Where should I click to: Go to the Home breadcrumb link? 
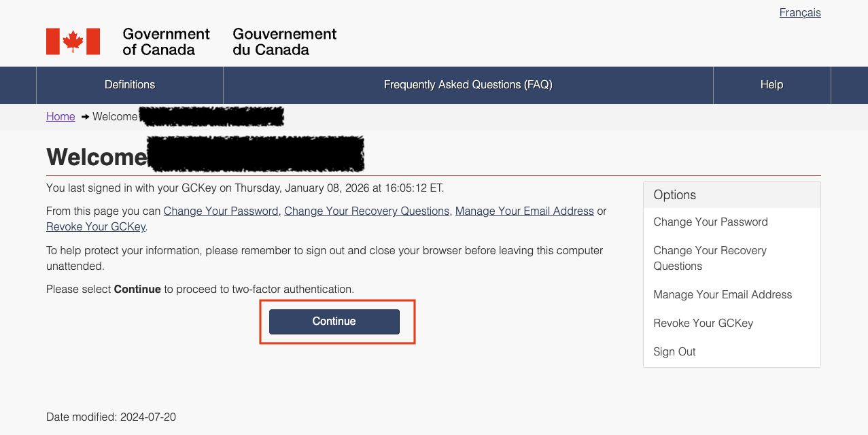pos(60,117)
